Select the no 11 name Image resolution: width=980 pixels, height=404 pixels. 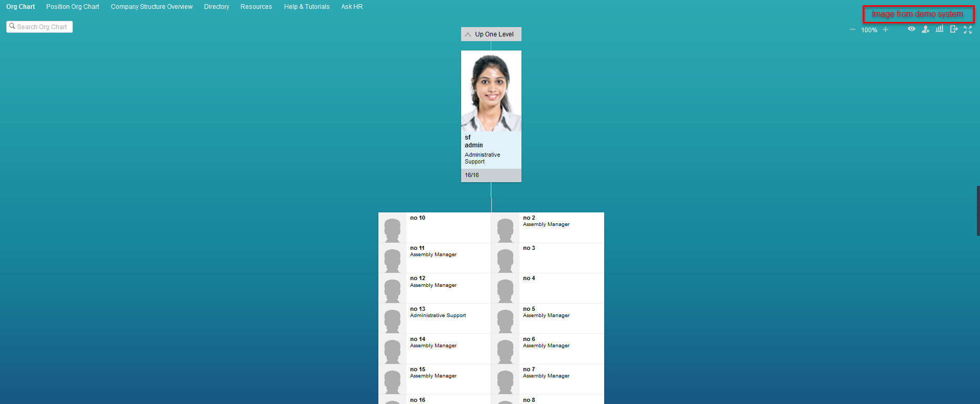(417, 248)
